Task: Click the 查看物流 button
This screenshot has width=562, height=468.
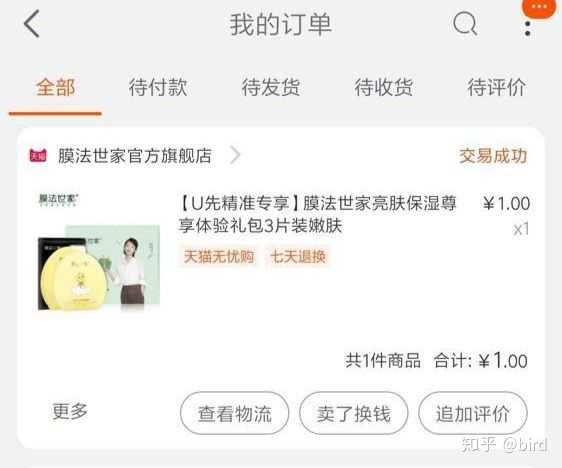Action: 234,413
